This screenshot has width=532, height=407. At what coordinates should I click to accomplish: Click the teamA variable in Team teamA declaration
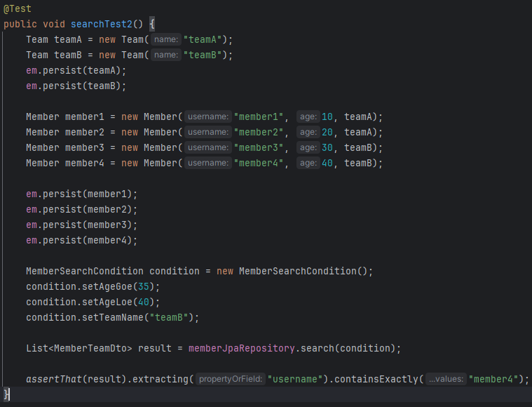pos(68,40)
